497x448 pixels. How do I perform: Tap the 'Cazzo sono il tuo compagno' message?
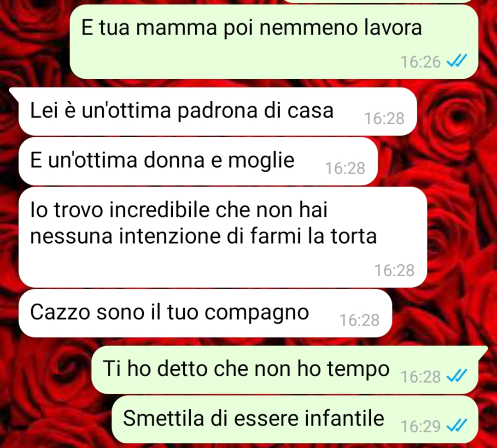click(205, 313)
